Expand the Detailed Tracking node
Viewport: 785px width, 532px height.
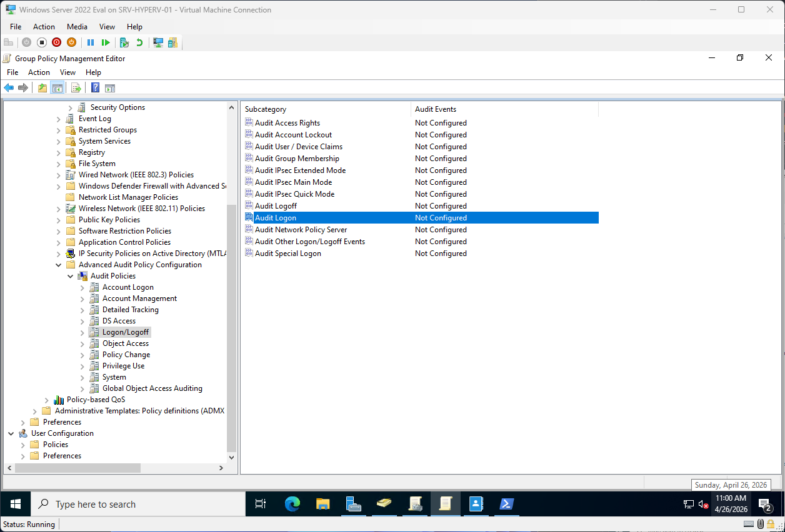82,310
